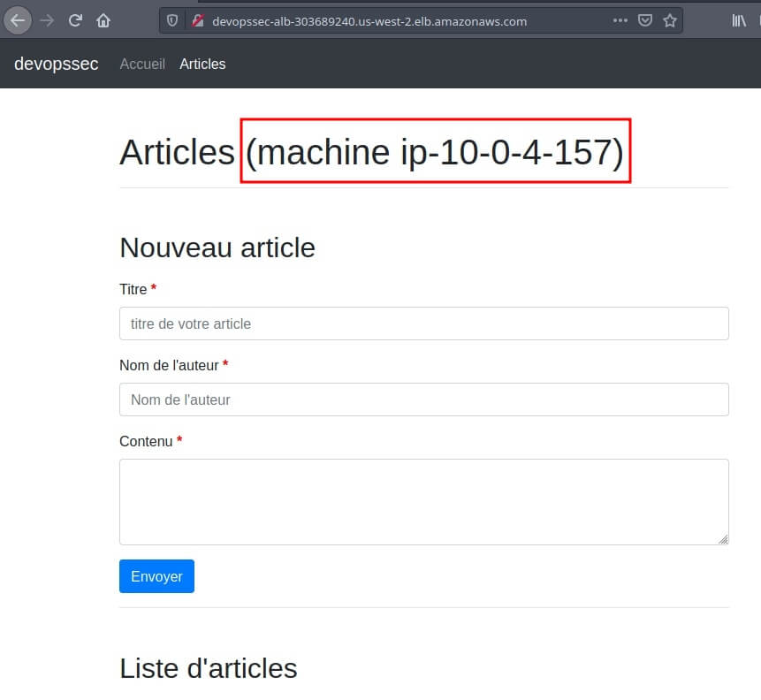Click the insecure connection padlock icon

click(198, 20)
